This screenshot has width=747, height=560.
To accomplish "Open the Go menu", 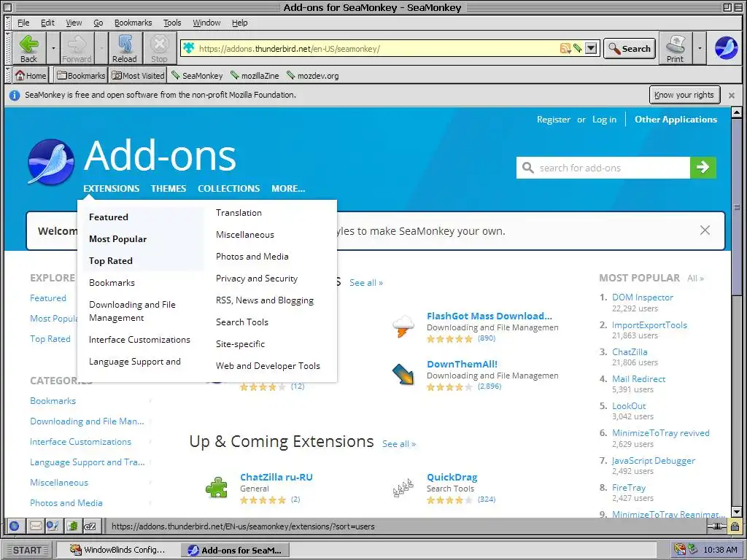I will tap(98, 23).
